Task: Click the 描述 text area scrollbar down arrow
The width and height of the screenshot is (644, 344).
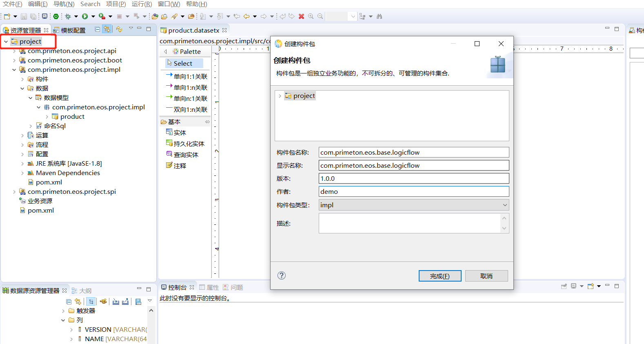Action: (504, 229)
